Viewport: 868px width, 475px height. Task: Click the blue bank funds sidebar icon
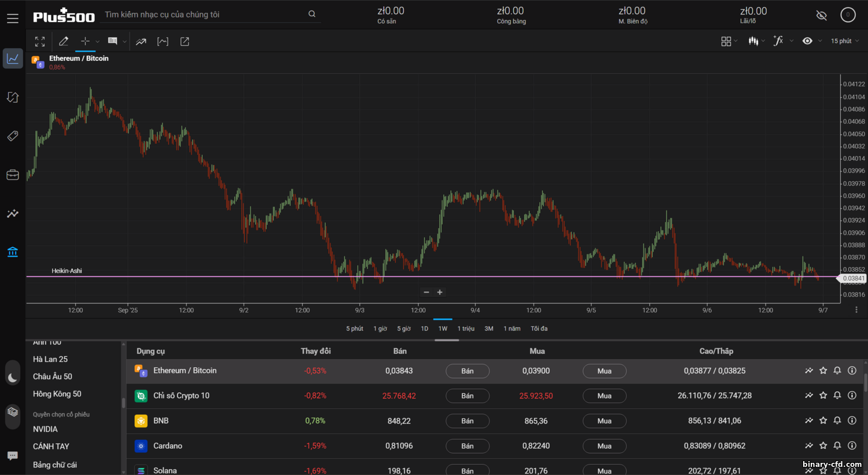12,251
